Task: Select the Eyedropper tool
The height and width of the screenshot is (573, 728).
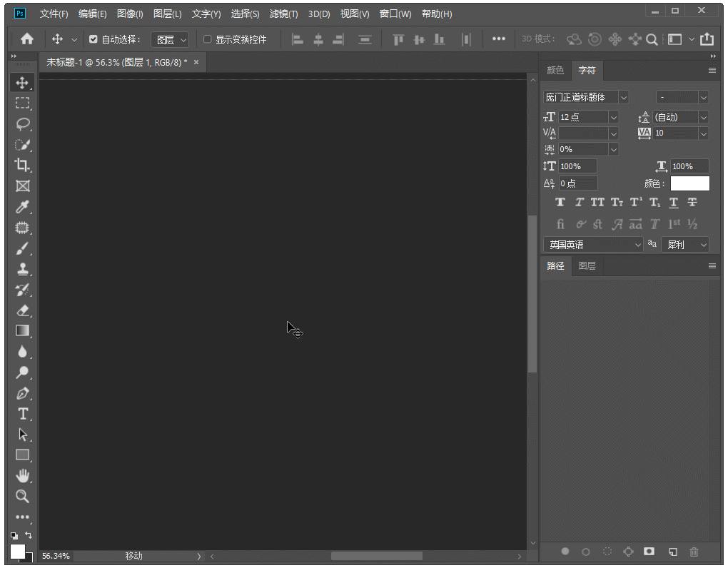Action: pyautogui.click(x=22, y=207)
